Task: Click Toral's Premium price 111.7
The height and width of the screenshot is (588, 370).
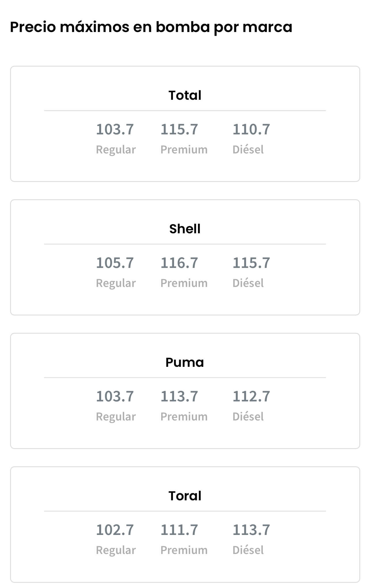Action: (179, 530)
